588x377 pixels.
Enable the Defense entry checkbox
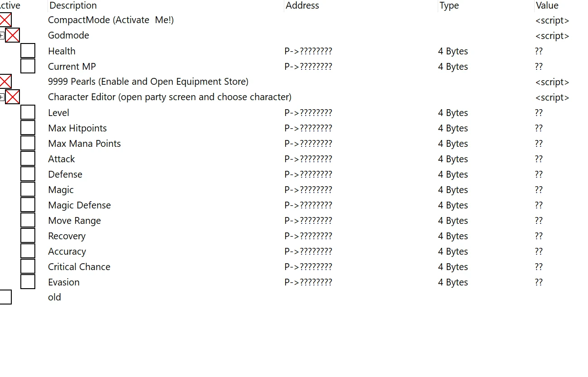tap(28, 174)
